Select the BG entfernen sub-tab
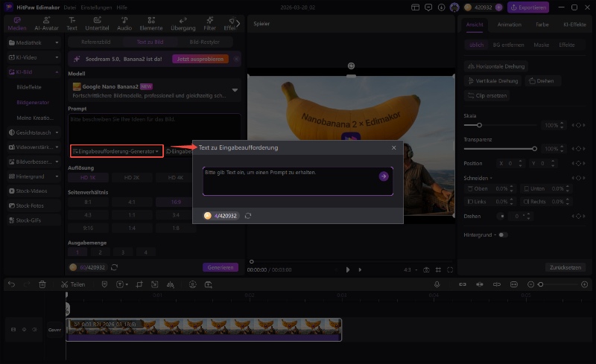The image size is (596, 364). 508,45
